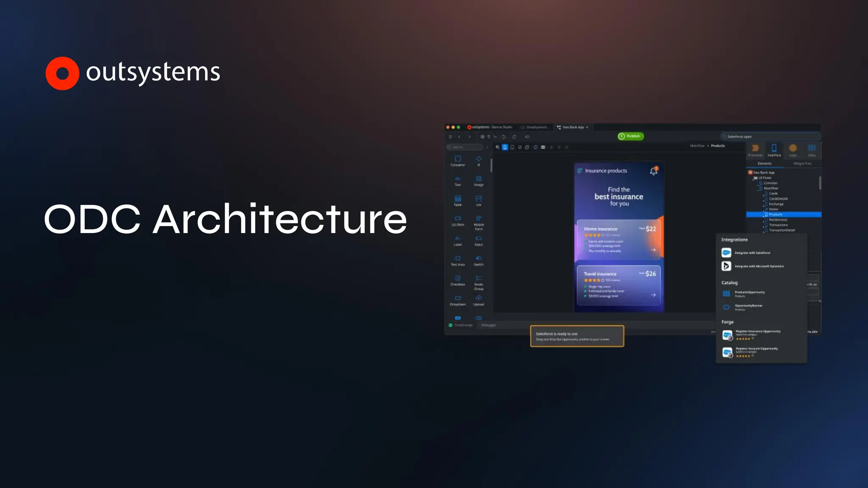The image size is (868, 488).
Task: Click the Dropdown widget icon
Action: [x=457, y=299]
